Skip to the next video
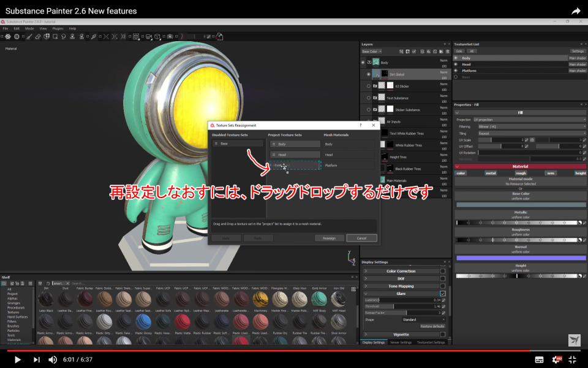The width and height of the screenshot is (588, 368). pos(36,360)
